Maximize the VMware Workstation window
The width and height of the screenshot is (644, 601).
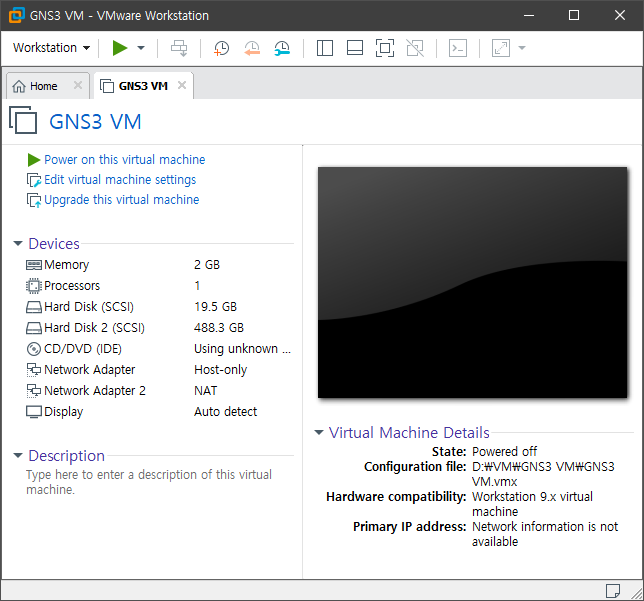574,15
